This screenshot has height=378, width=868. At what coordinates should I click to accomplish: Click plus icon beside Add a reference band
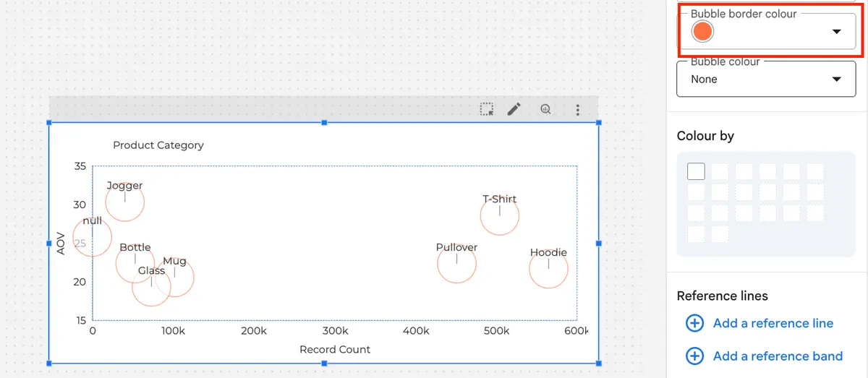(694, 356)
